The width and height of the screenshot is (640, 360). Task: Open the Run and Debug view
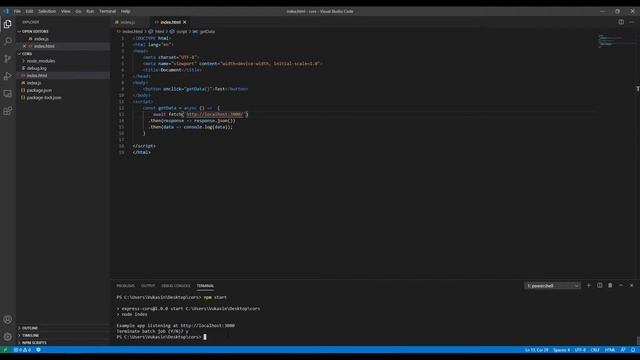click(x=7, y=76)
